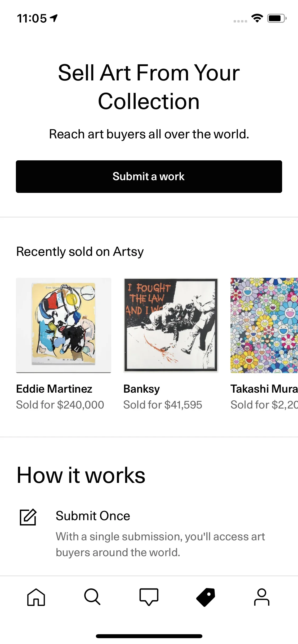Image resolution: width=298 pixels, height=644 pixels.
Task: Tap the Submit Once heading
Action: pos(93,516)
